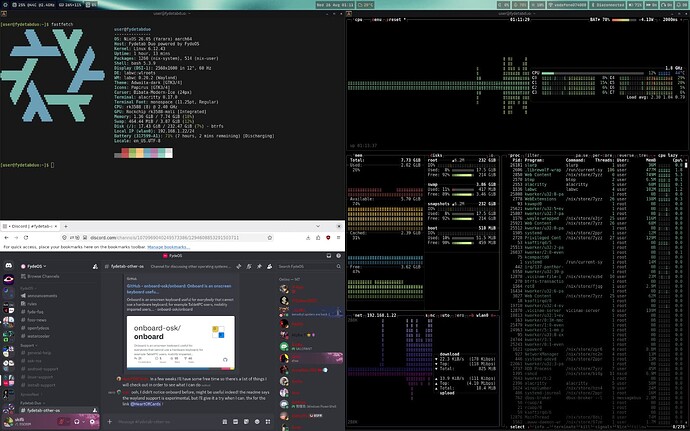
Task: Click the site info lock icon in address bar
Action: 84,238
